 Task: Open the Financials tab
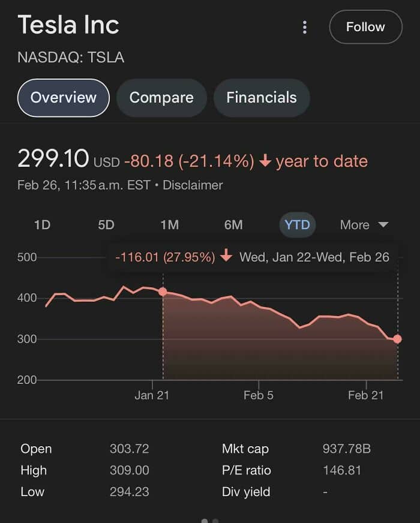tap(262, 98)
